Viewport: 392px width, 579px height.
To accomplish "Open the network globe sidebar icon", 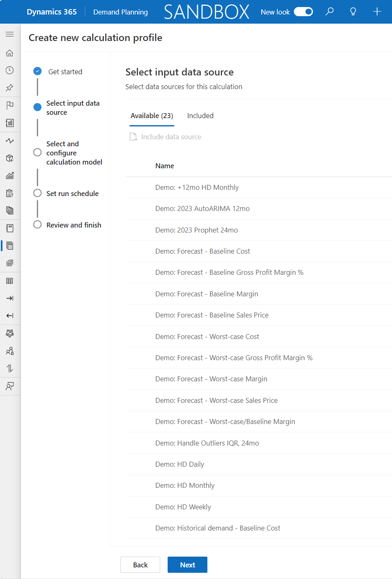I will pos(10,333).
